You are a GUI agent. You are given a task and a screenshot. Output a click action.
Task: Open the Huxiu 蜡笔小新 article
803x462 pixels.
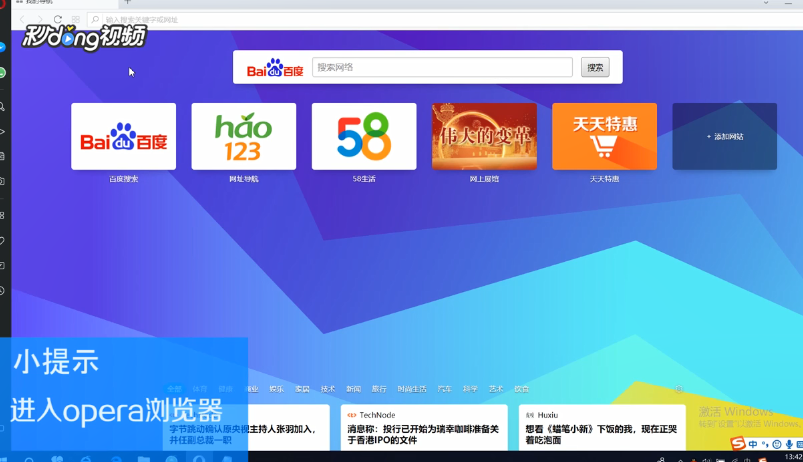point(602,428)
